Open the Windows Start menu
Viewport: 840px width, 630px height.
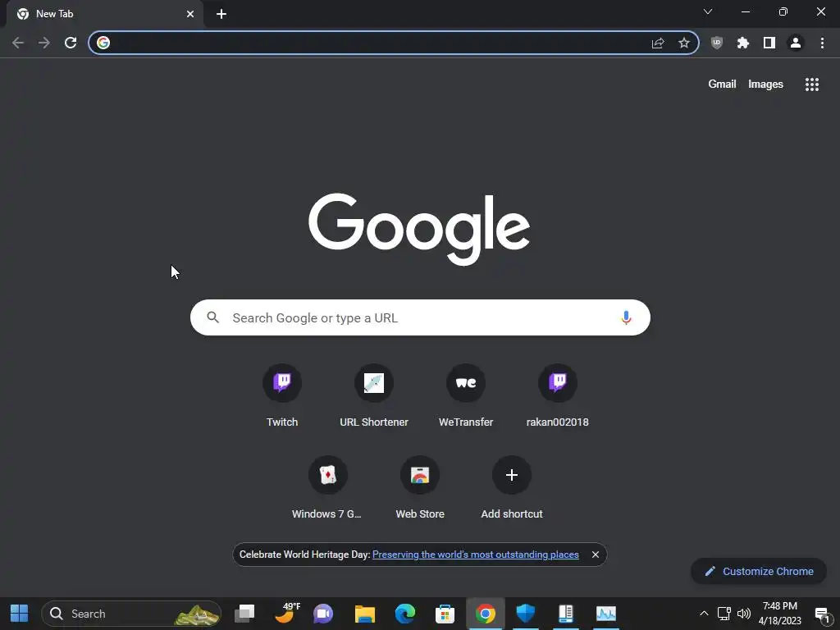[x=20, y=614]
